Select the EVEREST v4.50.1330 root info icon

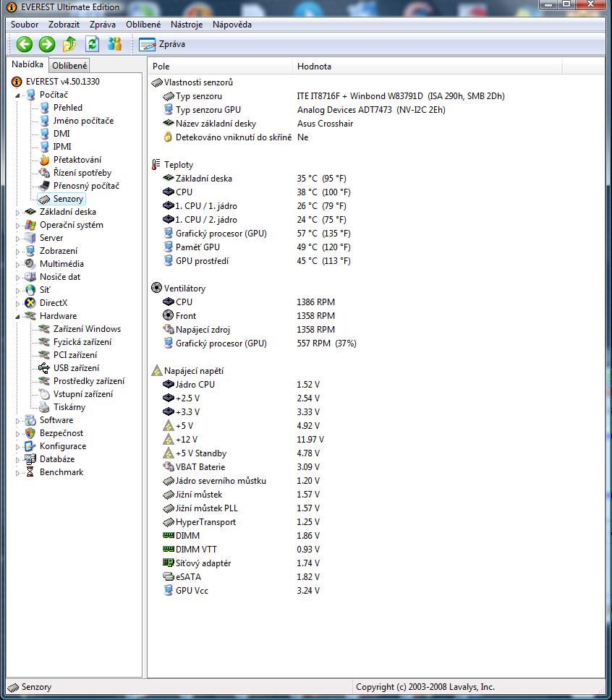pos(17,82)
